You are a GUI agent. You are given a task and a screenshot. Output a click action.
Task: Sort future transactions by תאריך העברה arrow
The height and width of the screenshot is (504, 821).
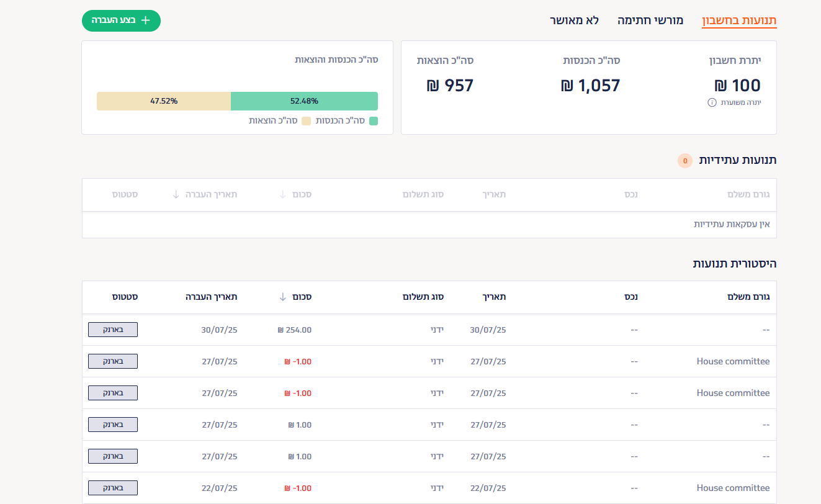(176, 194)
